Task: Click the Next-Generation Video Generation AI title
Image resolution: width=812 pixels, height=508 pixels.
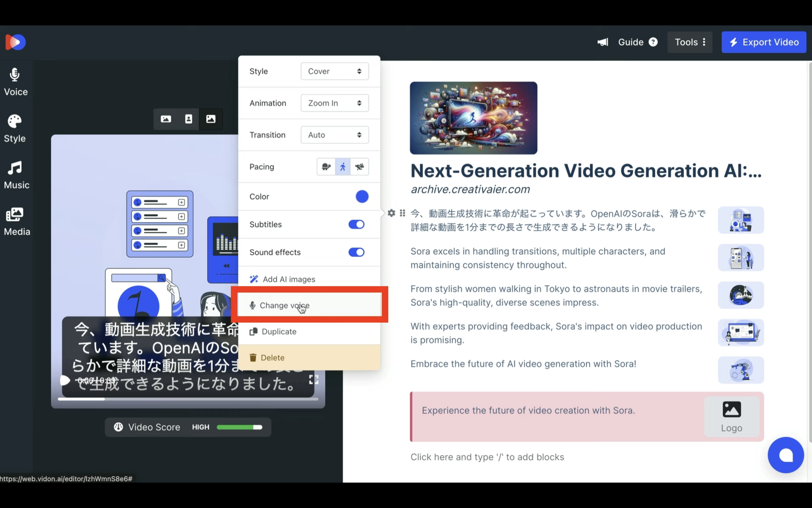Action: click(x=586, y=171)
